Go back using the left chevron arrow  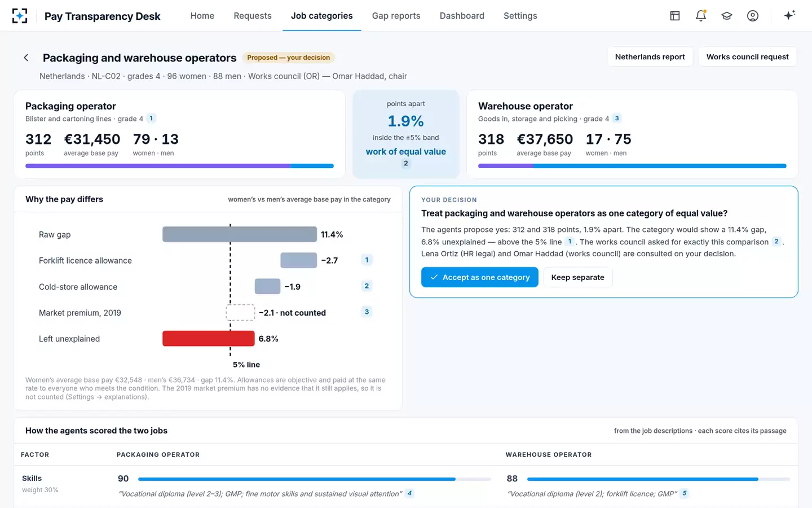pyautogui.click(x=26, y=58)
